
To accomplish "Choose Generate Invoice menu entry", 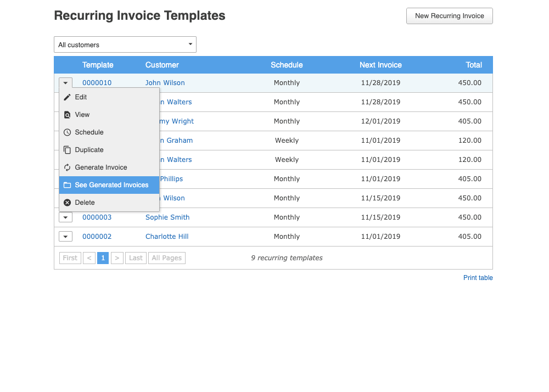I will [109, 167].
